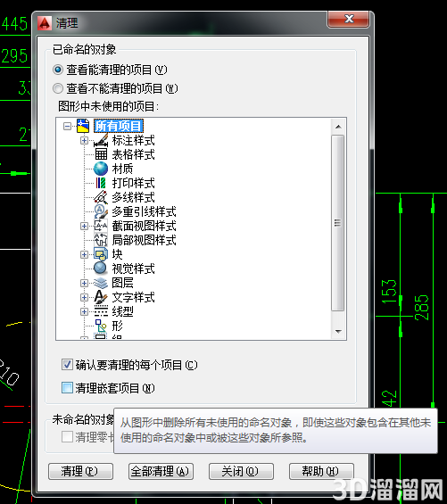Click the 所有项目 root icon
Screen dimensions: 447x504
tap(83, 126)
